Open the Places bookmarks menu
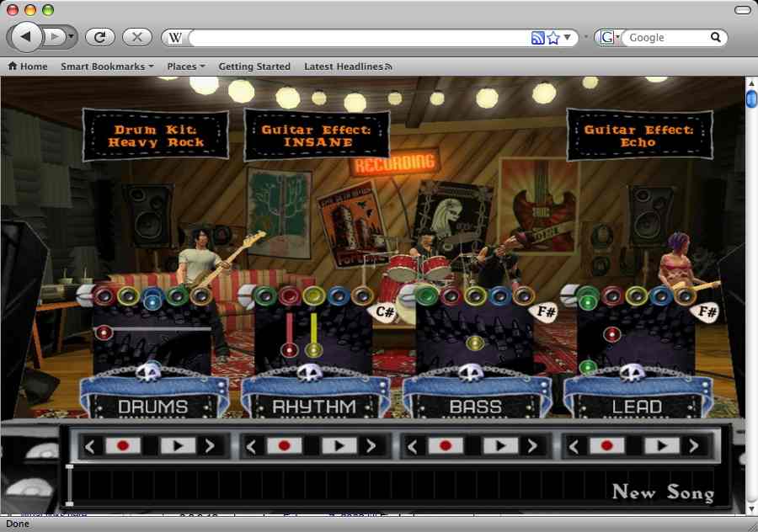 [186, 66]
